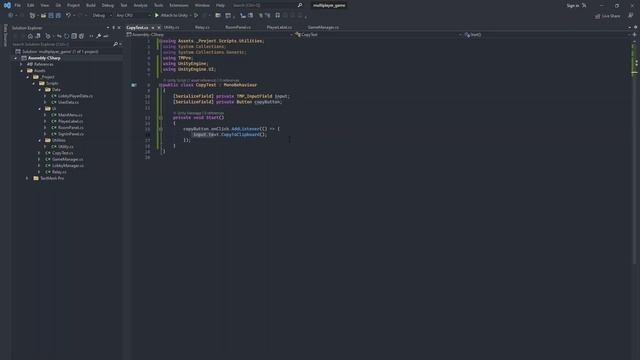The image size is (640, 360).
Task: Open the Assembly-CSharp project navigation dropdown
Action: (209, 35)
